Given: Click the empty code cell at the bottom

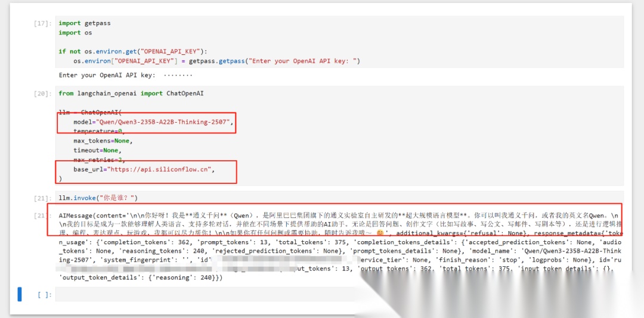Looking at the screenshot, I should [340, 294].
